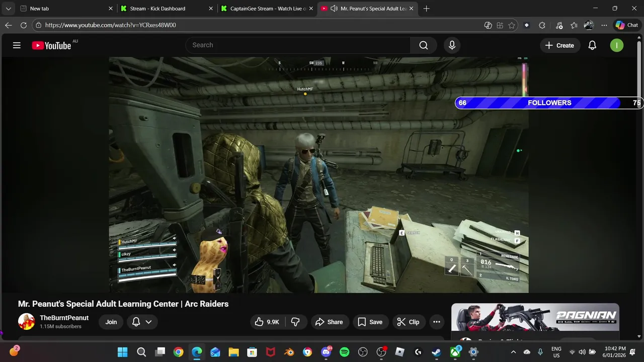644x362 pixels.
Task: Like the video with thumbs up
Action: click(267, 322)
